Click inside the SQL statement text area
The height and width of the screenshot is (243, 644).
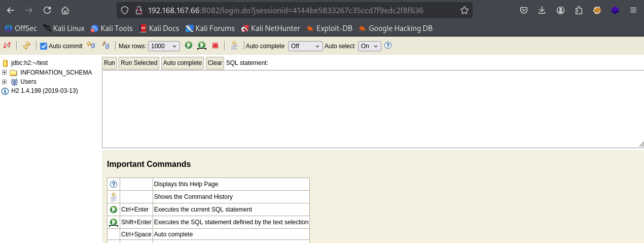point(370,109)
